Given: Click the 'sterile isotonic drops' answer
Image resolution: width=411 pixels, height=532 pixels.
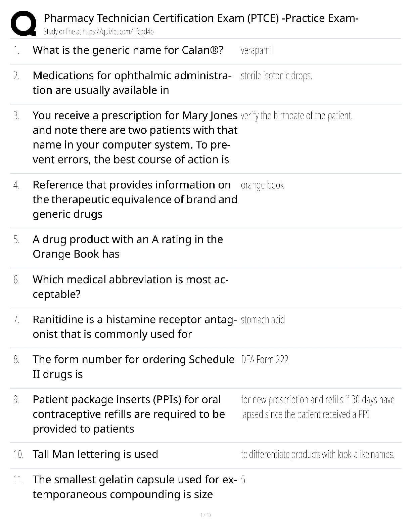Looking at the screenshot, I should tap(276, 76).
